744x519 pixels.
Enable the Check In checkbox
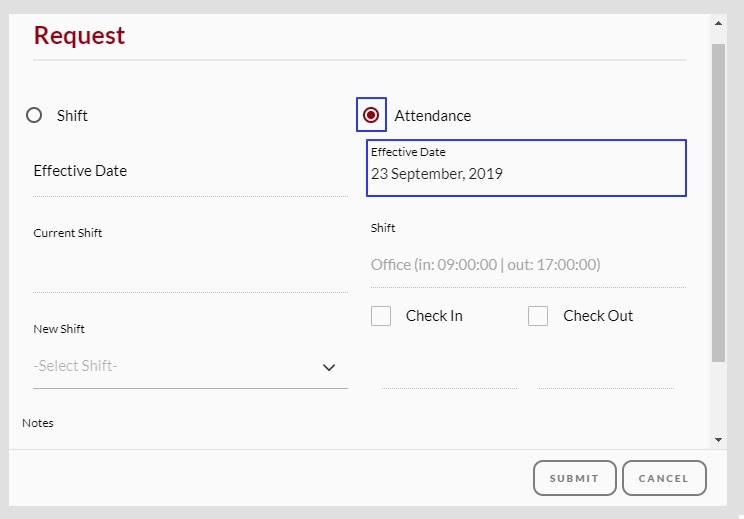click(x=381, y=316)
